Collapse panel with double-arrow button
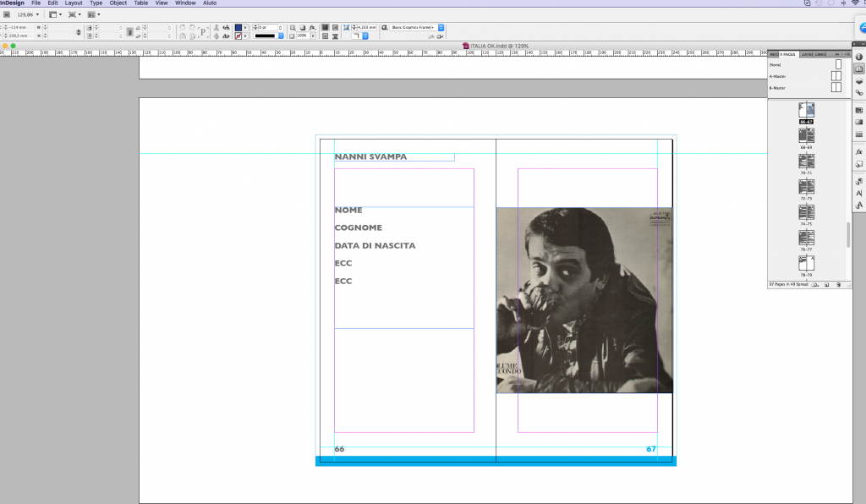This screenshot has width=866, height=504. [x=837, y=54]
